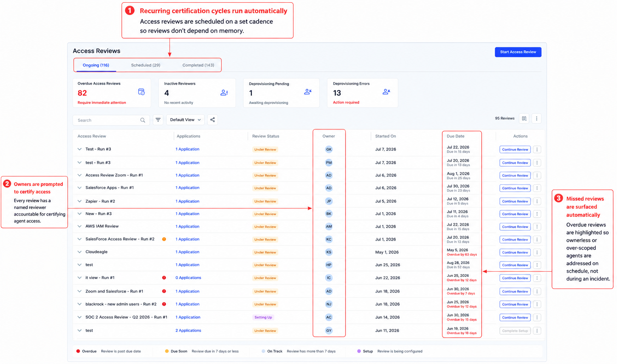
Task: Open 2 Applications link in last test row
Action: point(188,330)
